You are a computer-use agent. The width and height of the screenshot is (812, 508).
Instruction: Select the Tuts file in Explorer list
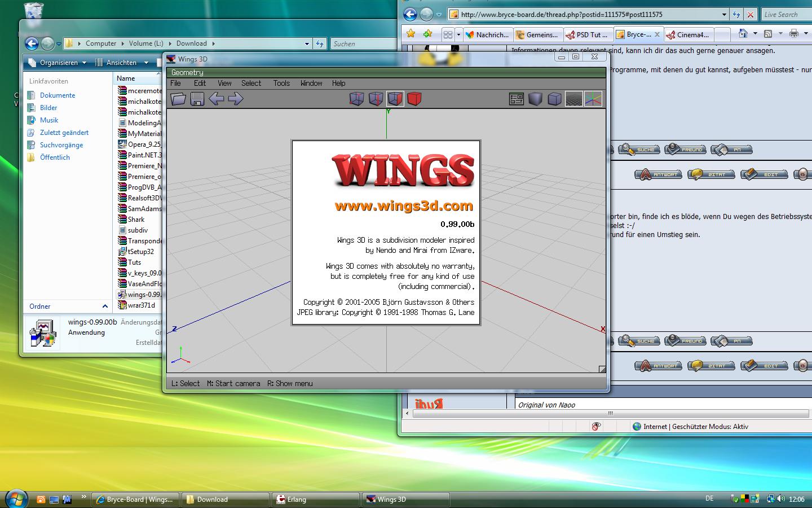coord(134,262)
